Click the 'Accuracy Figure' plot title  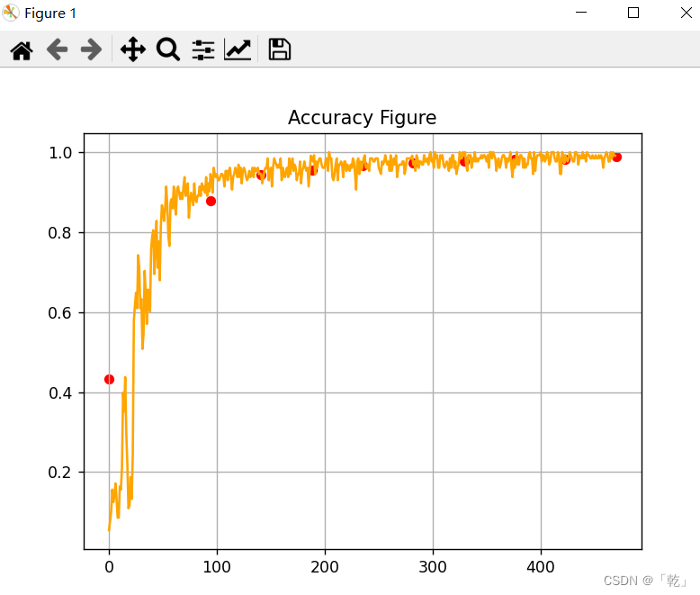point(362,118)
